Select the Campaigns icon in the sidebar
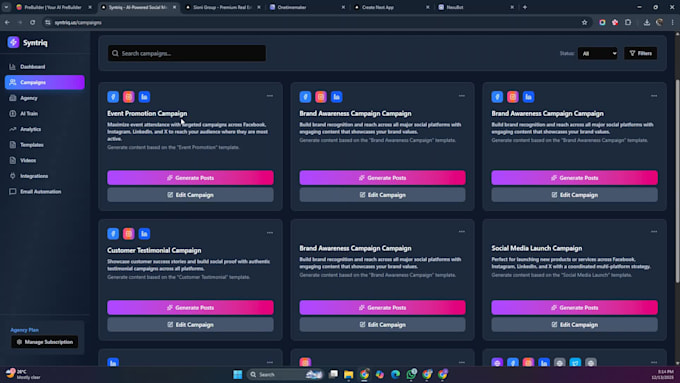The height and width of the screenshot is (383, 680). tap(13, 82)
